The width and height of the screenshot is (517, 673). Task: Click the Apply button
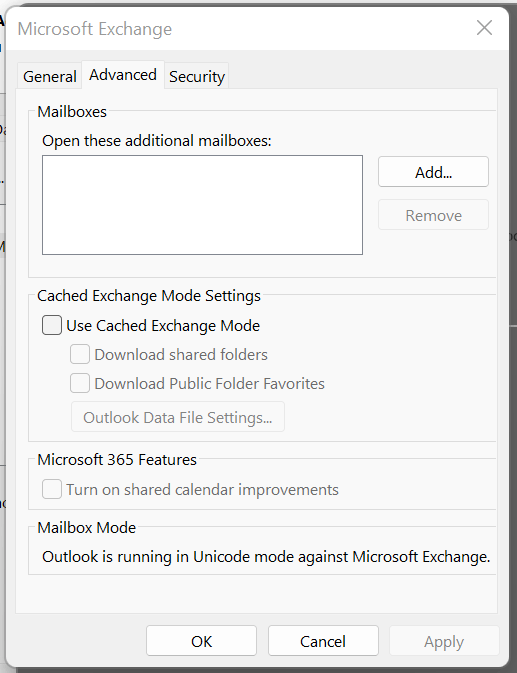[444, 641]
